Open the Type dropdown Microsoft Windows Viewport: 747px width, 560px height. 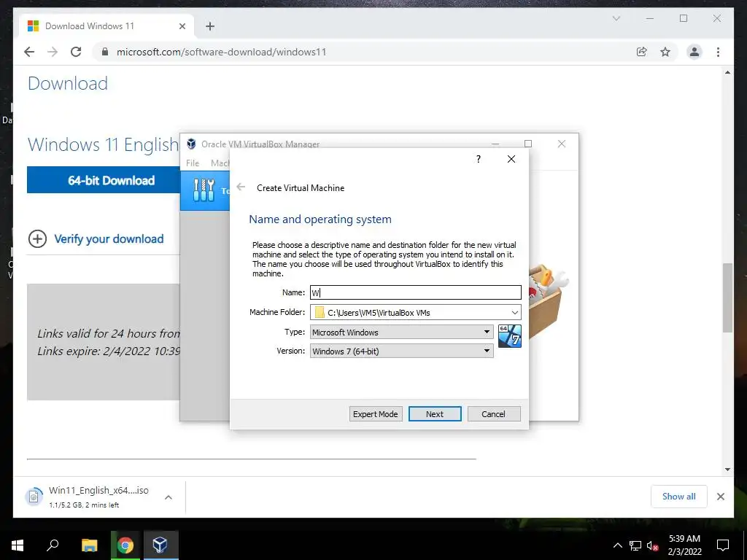tap(402, 332)
